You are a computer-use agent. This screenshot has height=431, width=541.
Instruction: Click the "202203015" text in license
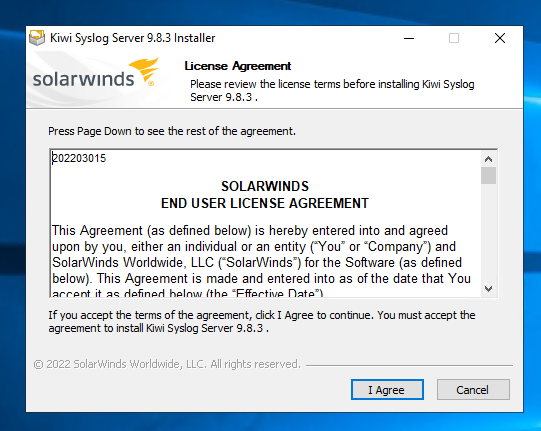(x=79, y=158)
